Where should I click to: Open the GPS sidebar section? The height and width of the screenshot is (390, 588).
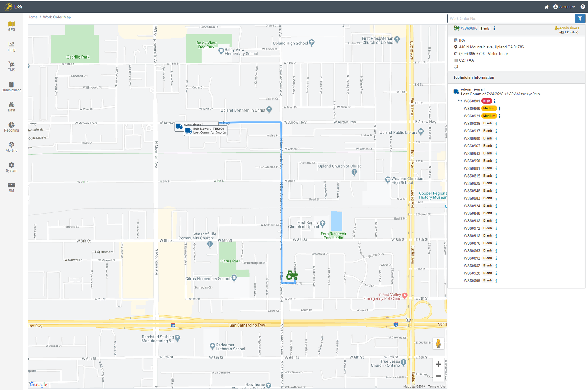[11, 26]
